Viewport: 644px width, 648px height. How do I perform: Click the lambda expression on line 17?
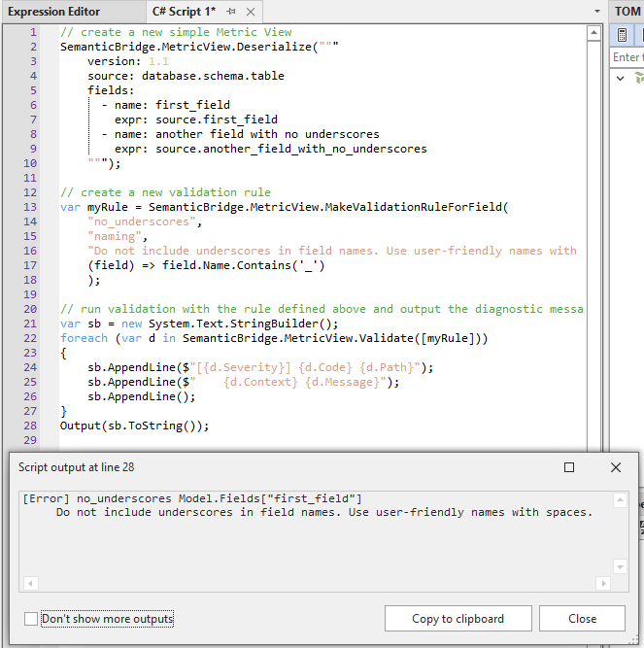point(206,265)
